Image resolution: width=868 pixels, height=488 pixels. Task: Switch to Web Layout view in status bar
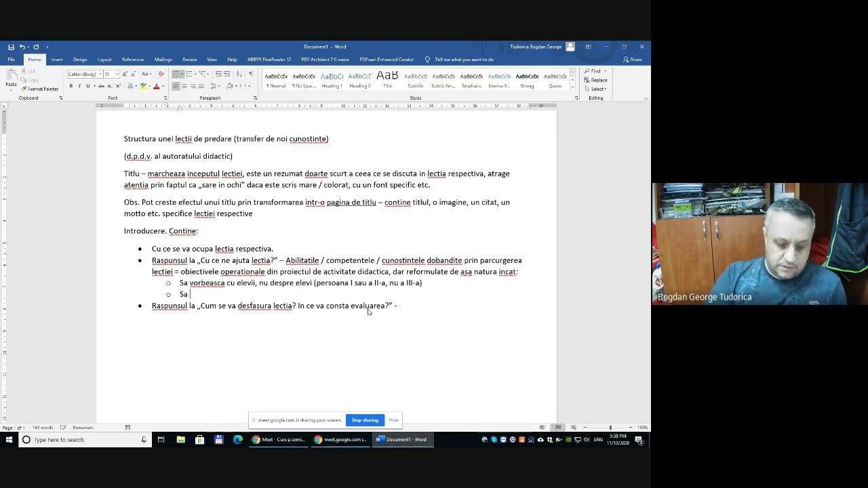tap(574, 428)
